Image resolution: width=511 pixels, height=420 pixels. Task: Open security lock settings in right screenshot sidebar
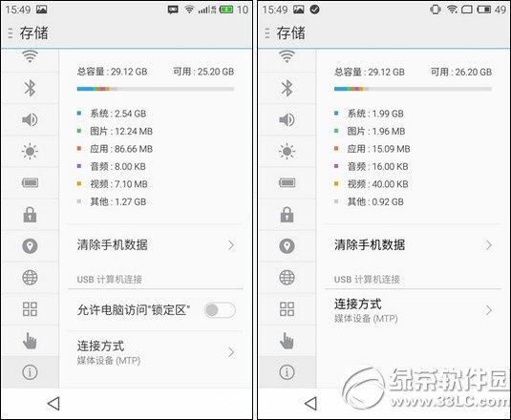pos(287,214)
